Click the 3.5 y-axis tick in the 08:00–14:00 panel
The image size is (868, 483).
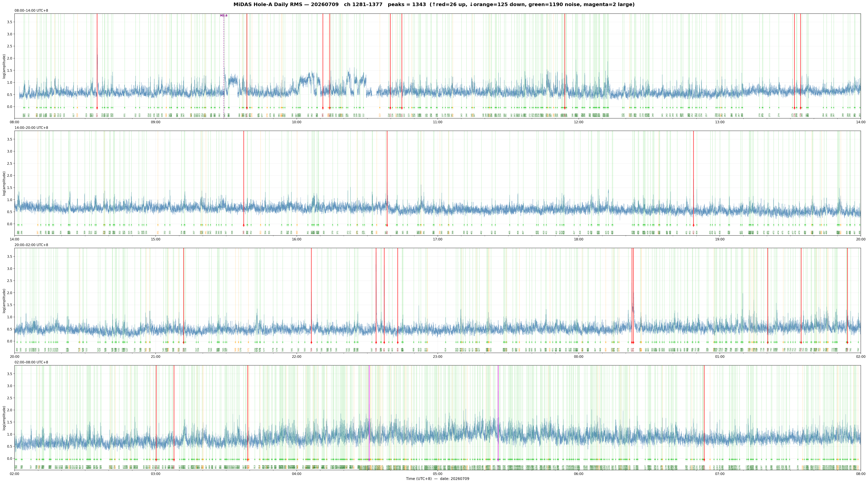tap(9, 22)
